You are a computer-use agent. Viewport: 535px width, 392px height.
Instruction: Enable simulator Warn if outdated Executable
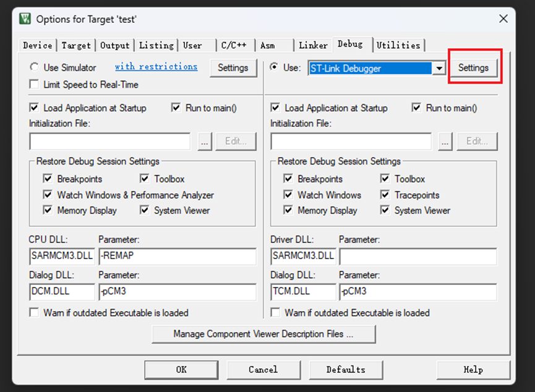click(x=34, y=312)
